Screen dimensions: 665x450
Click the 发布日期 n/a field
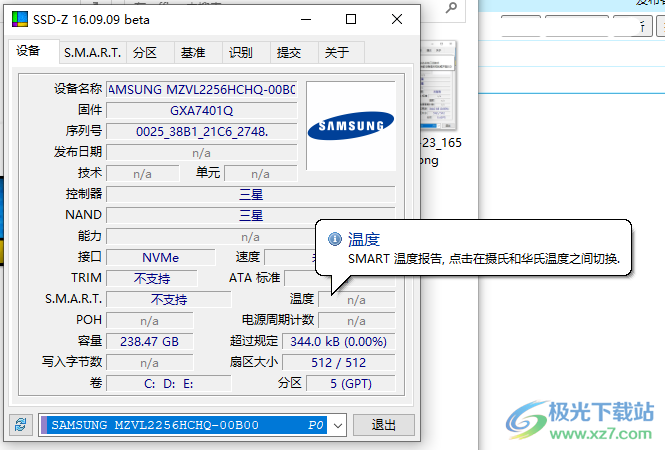point(201,153)
